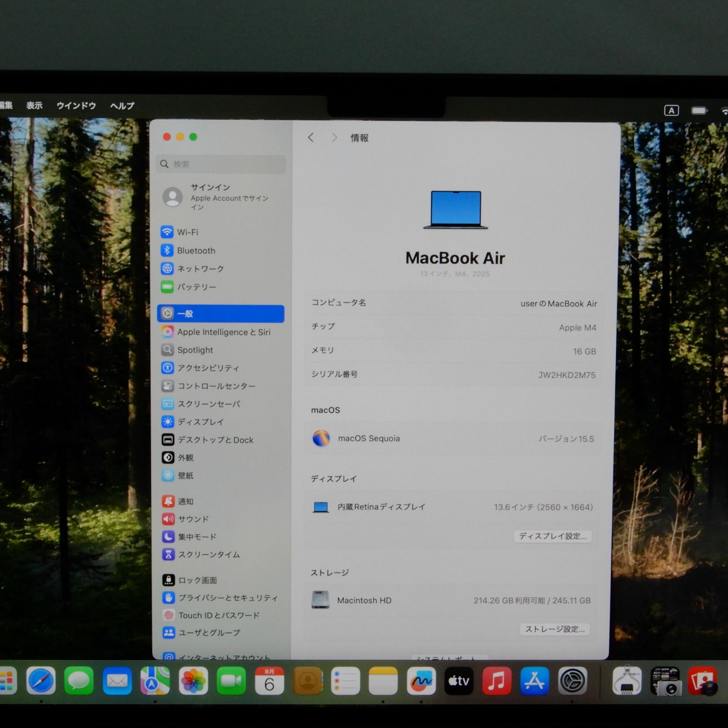Open Freeform from the Dock
The image size is (728, 728).
click(421, 681)
